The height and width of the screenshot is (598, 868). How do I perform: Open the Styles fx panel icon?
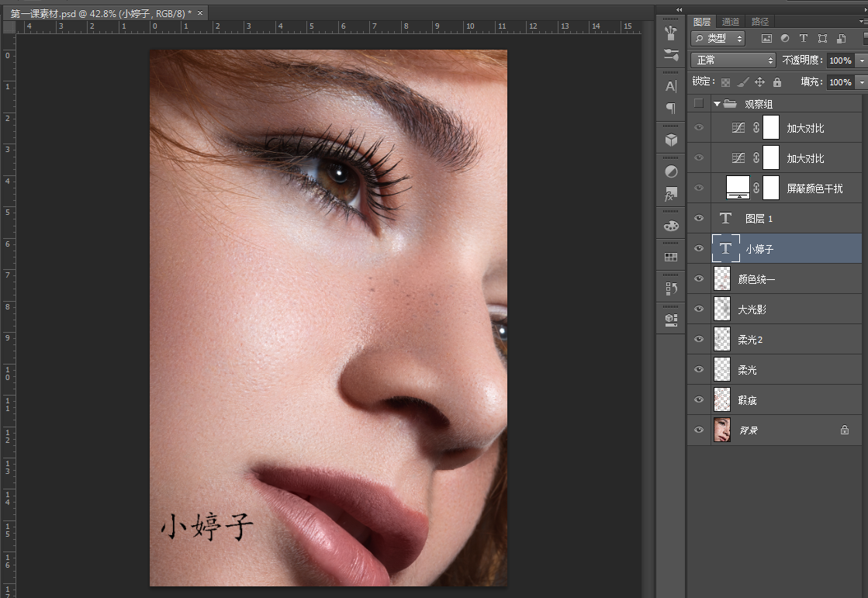pyautogui.click(x=671, y=195)
